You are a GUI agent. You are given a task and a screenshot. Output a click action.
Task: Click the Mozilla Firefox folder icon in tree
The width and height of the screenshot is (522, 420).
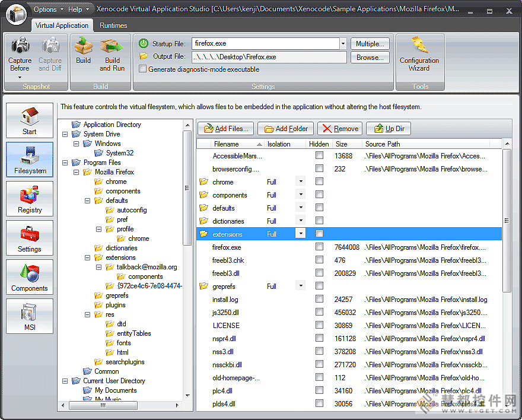[x=88, y=172]
